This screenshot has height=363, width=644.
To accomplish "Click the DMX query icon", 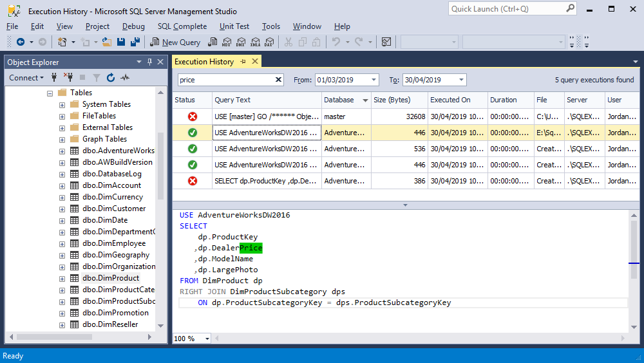I will coord(241,42).
